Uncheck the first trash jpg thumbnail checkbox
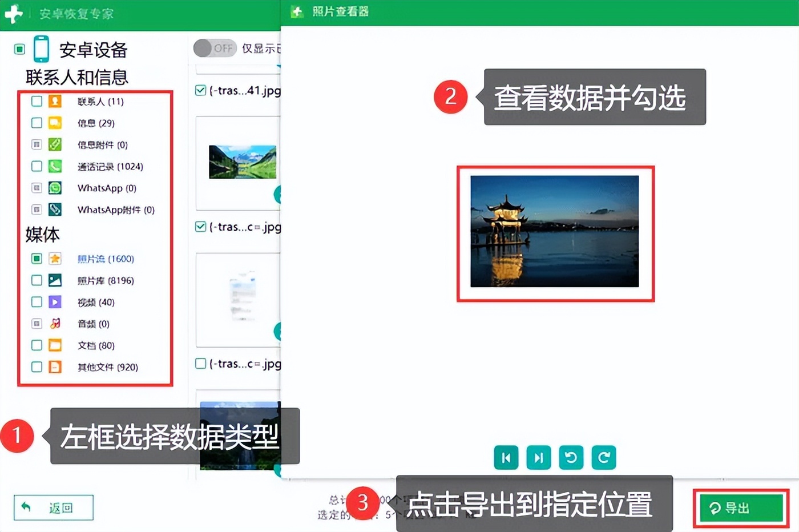Image resolution: width=799 pixels, height=532 pixels. click(200, 90)
